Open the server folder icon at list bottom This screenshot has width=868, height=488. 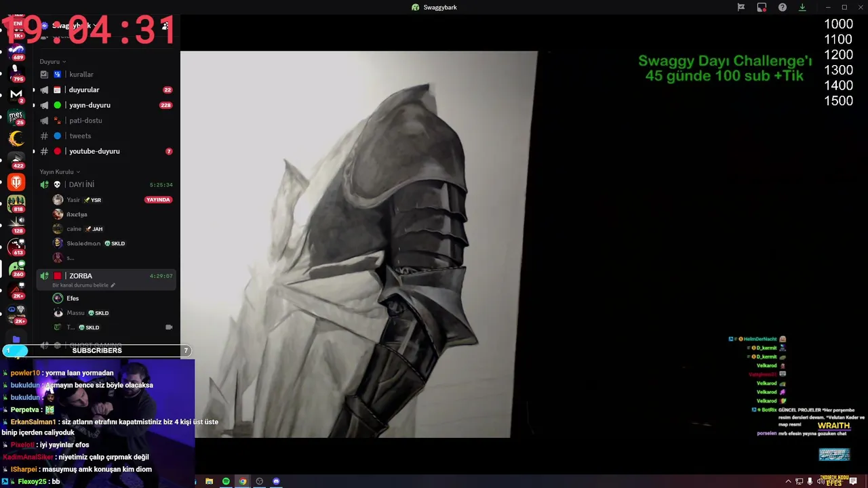(x=16, y=339)
